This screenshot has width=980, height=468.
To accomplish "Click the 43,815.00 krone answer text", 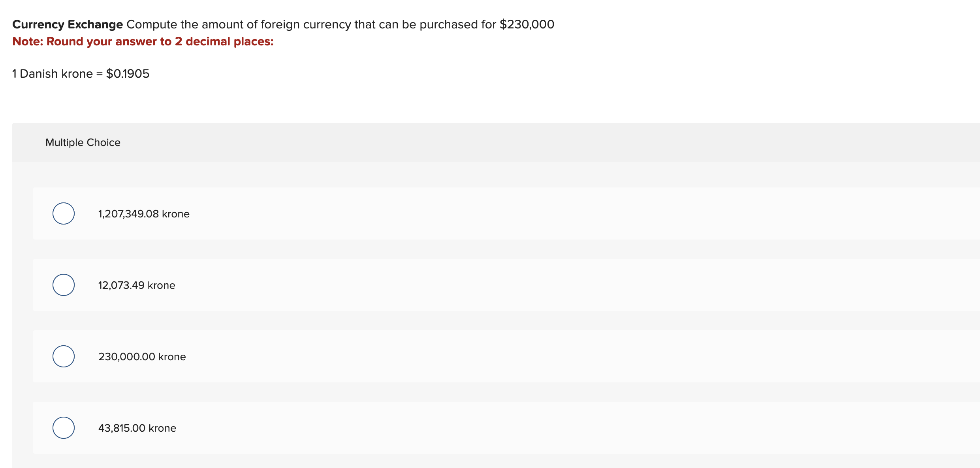I will [x=137, y=428].
